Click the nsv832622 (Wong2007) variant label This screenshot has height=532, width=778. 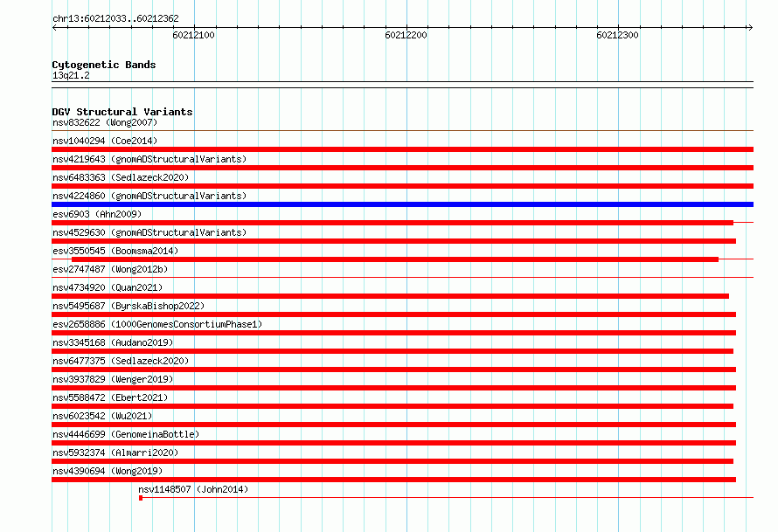[105, 122]
